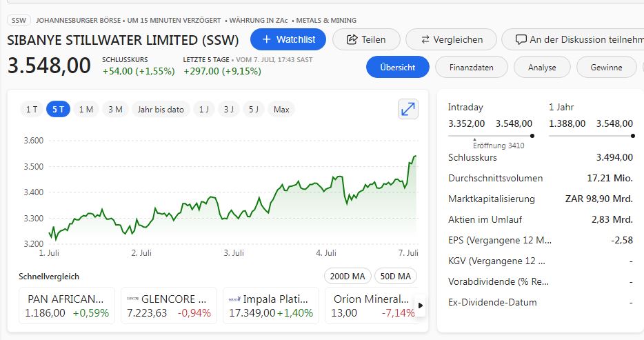Open the Gewinne tab
Image resolution: width=644 pixels, height=340 pixels.
[x=606, y=68]
